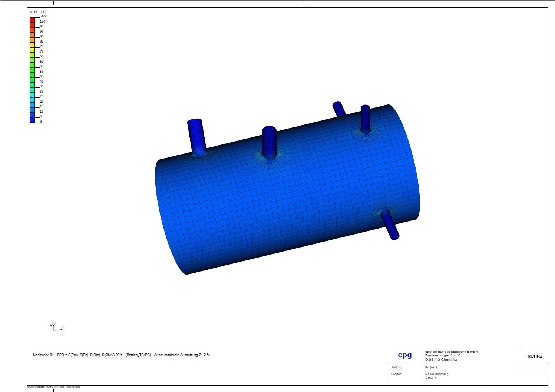Screen dimensions: 555x392
Task: Click the XYZ coordinate axis triad
Action: [x=56, y=327]
